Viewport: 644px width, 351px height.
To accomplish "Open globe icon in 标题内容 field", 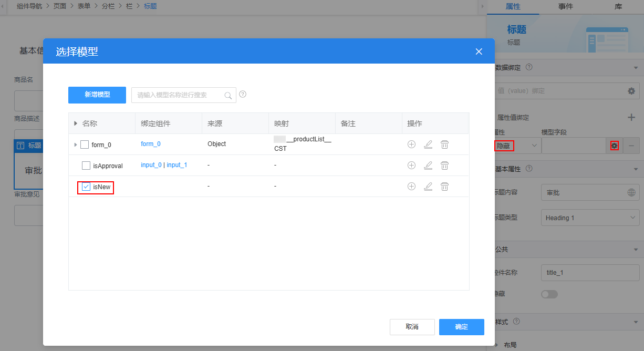I will click(x=631, y=192).
